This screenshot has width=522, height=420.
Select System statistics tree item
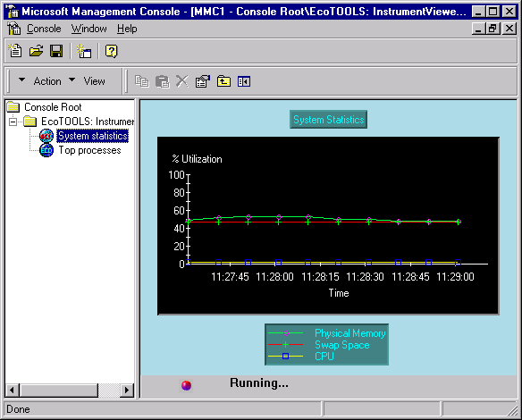tap(93, 136)
